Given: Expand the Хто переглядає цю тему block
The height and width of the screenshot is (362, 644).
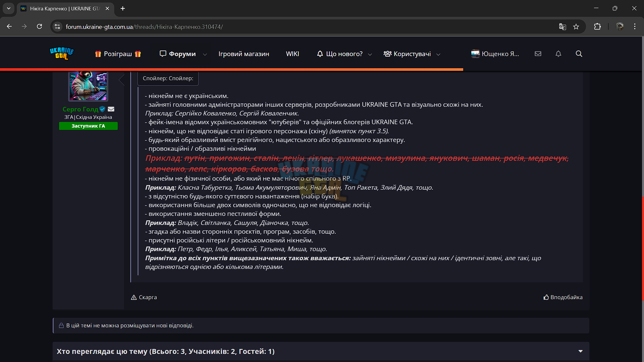Looking at the screenshot, I should pyautogui.click(x=581, y=351).
